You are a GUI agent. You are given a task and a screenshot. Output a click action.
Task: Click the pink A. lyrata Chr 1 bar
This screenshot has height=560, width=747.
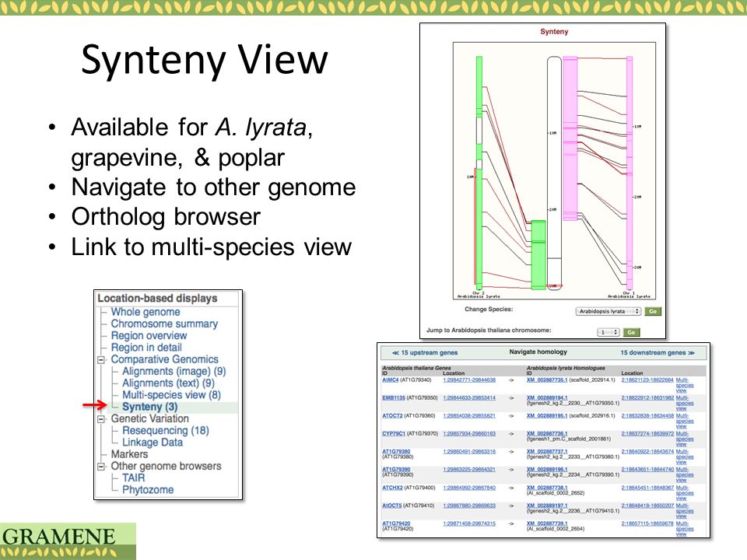pyautogui.click(x=630, y=171)
